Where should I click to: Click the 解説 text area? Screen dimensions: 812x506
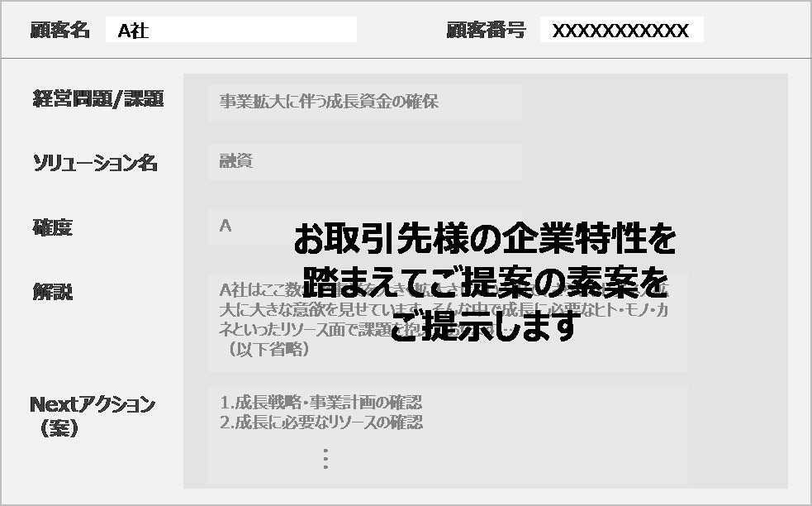click(448, 322)
